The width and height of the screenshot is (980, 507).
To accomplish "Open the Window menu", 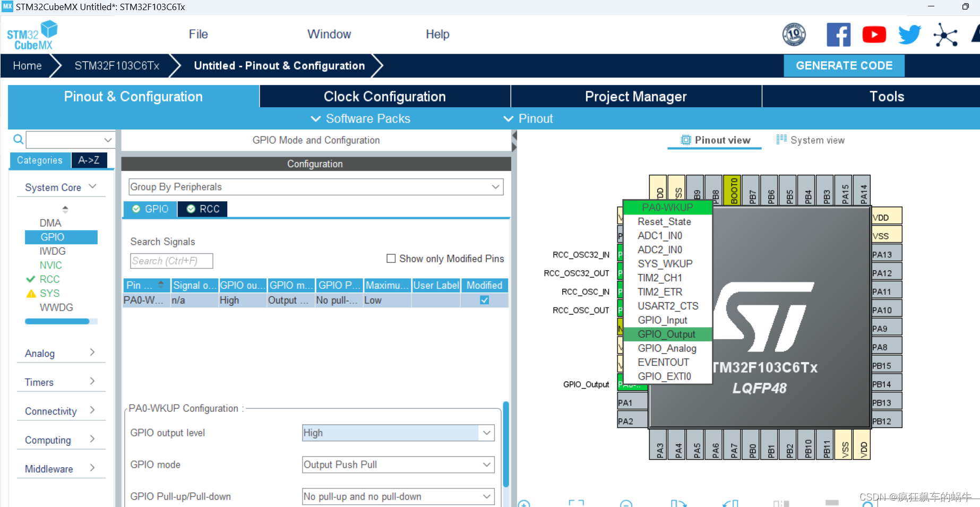I will 329,34.
